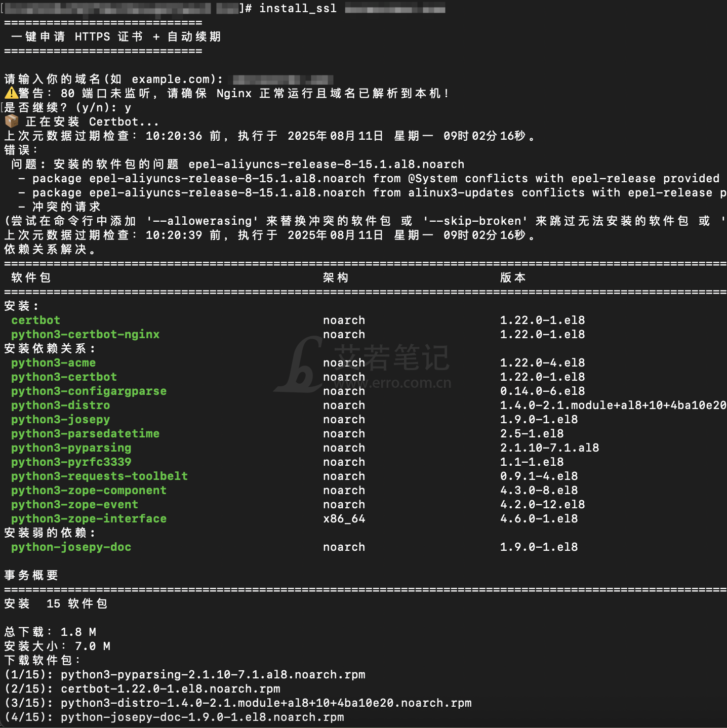727x728 pixels.
Task: Click the 'python3-parsedatetime' package name
Action: click(85, 433)
